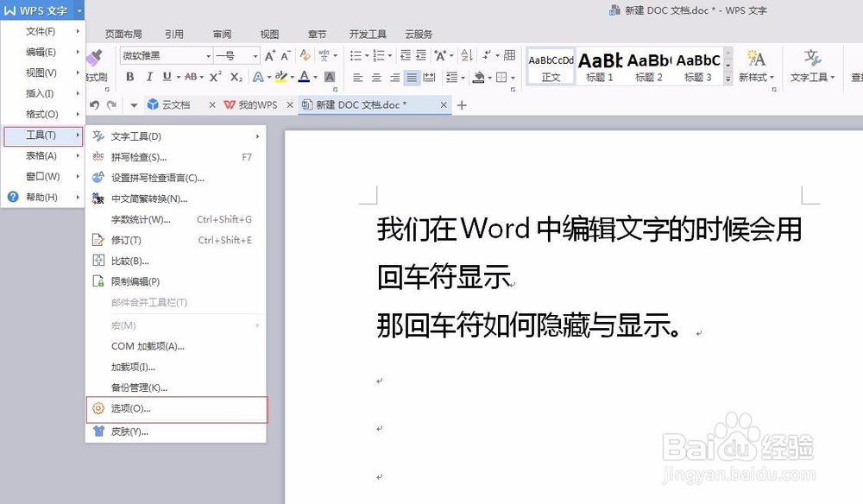Image resolution: width=863 pixels, height=504 pixels.
Task: Apply bulleted list
Action: (x=356, y=55)
